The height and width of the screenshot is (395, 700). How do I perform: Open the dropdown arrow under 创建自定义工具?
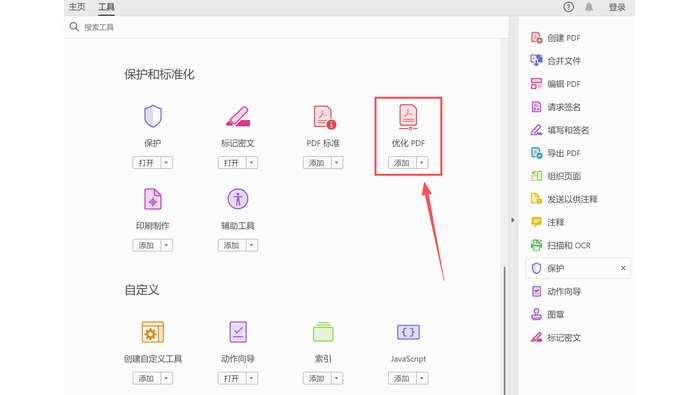(166, 378)
